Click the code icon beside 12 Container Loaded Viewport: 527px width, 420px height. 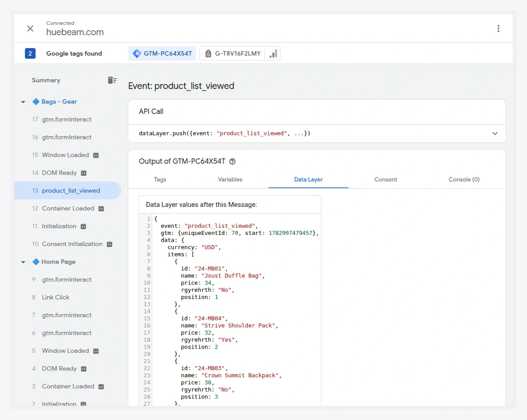101,209
